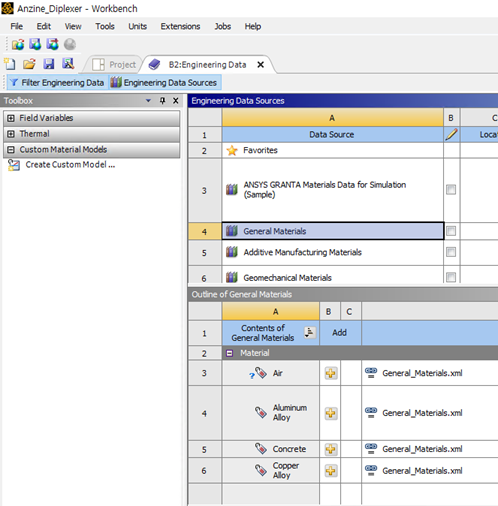Toggle Engineering Data Sources button
Image resolution: width=498 pixels, height=506 pixels.
click(164, 83)
